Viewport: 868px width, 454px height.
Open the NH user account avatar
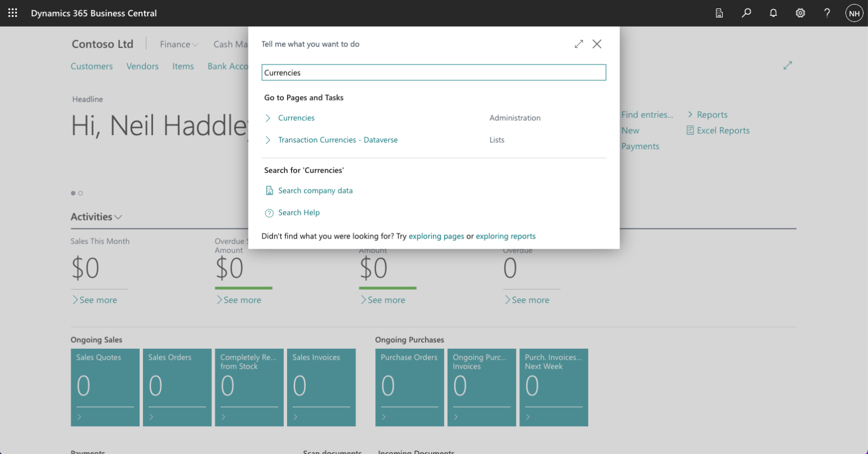pos(854,13)
